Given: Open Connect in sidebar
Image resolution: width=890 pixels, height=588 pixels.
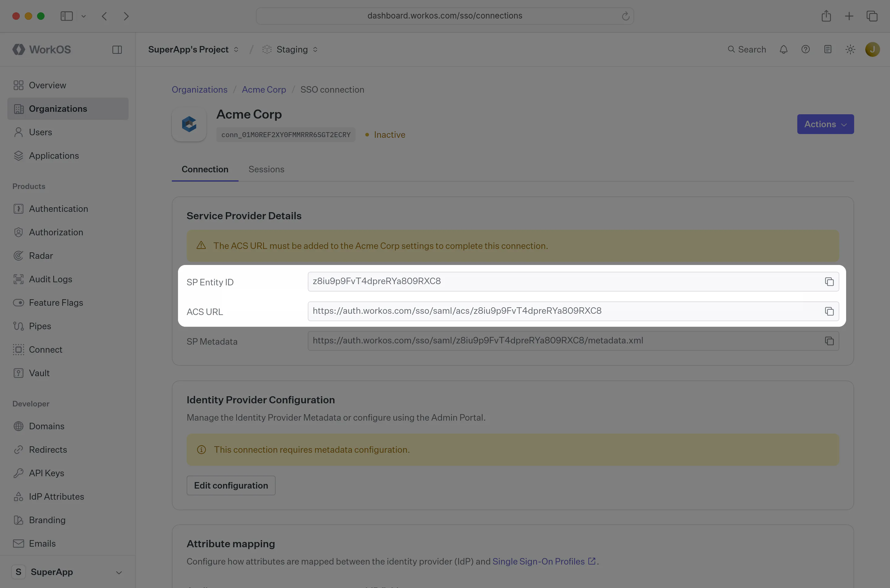Looking at the screenshot, I should tap(68, 350).
